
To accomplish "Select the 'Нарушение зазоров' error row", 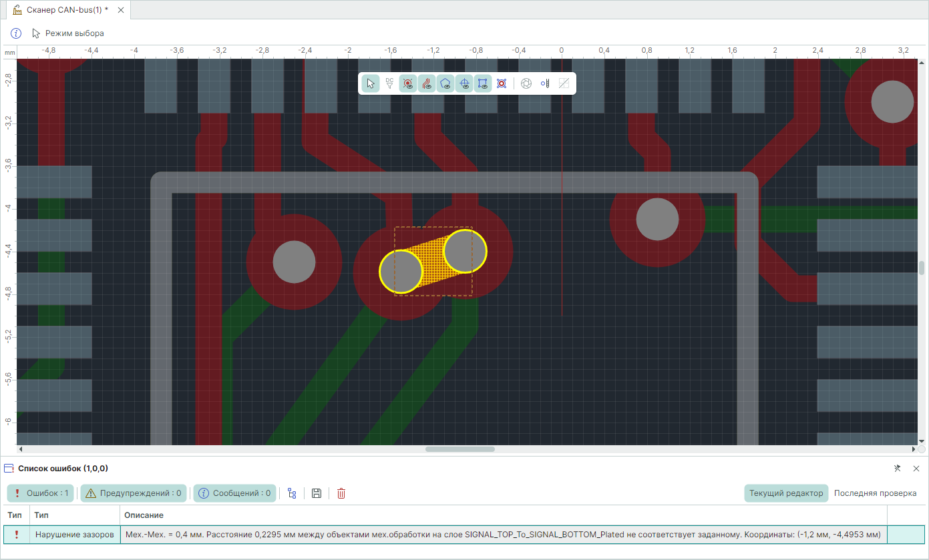I will pyautogui.click(x=75, y=535).
